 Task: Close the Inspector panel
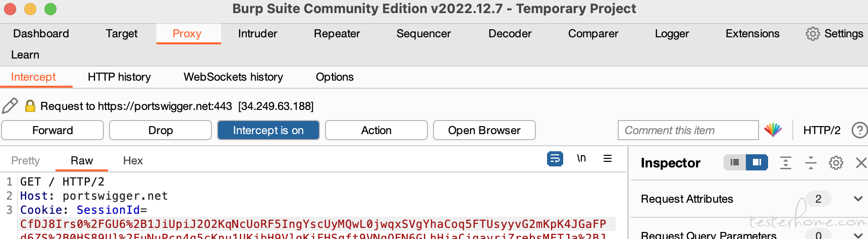click(x=861, y=162)
